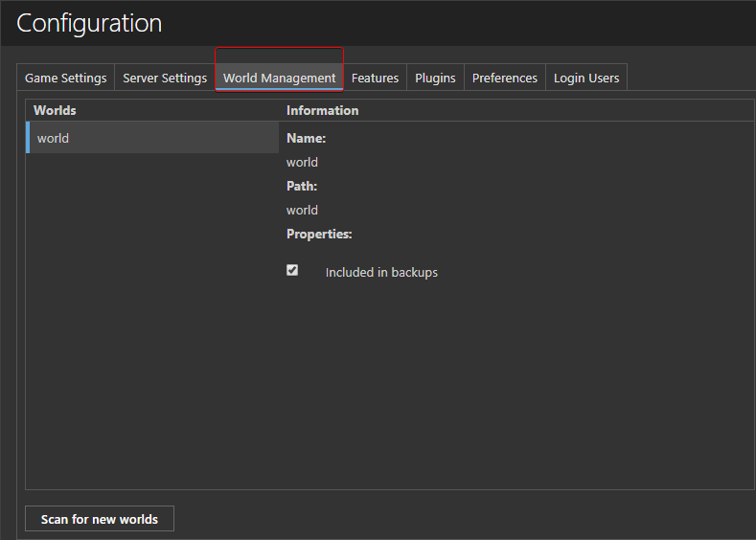Open the Plugins tab
The image size is (756, 540).
[435, 78]
